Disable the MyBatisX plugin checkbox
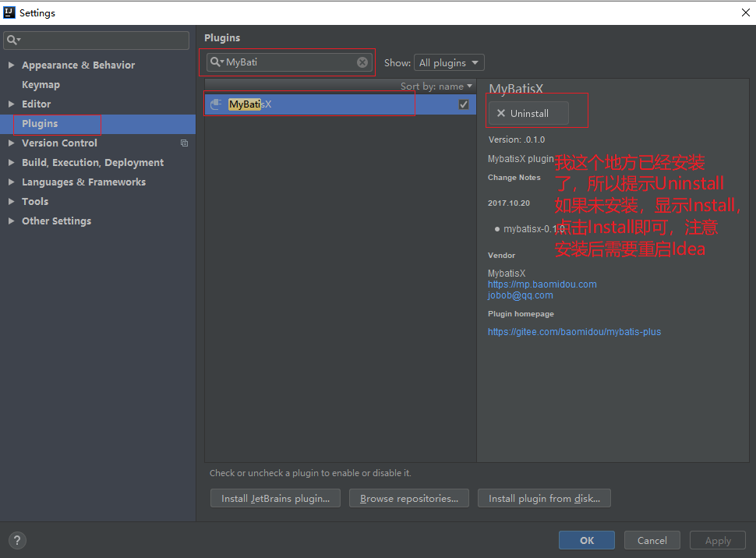Viewport: 756px width, 558px height. tap(464, 104)
